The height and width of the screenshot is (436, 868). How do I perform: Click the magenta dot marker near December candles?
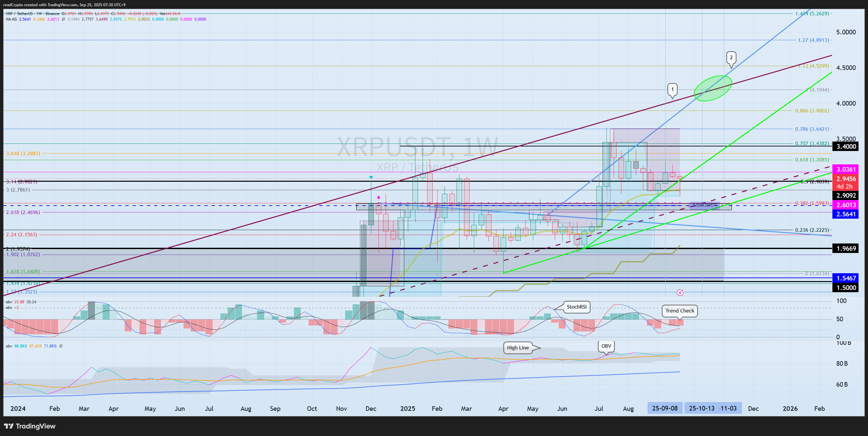point(379,198)
